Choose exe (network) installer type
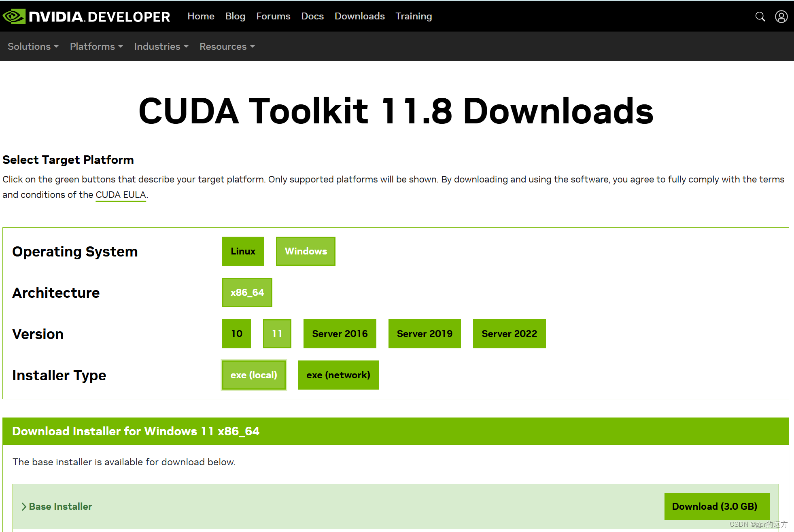The image size is (794, 532). (x=338, y=375)
